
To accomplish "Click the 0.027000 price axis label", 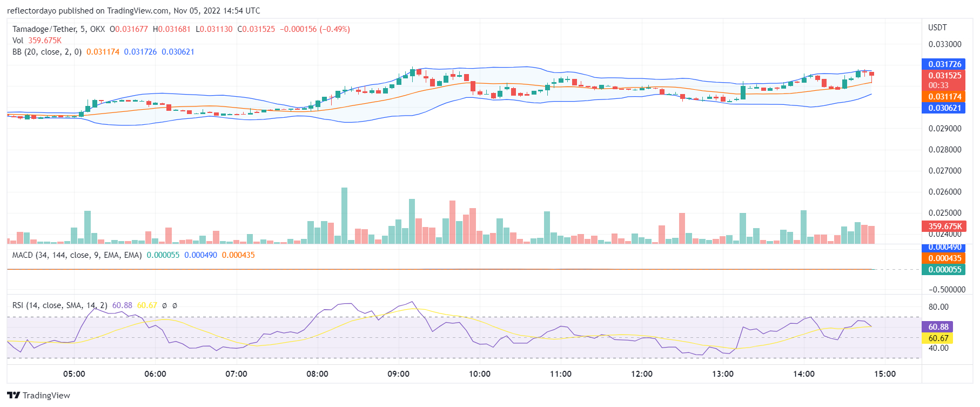I will pyautogui.click(x=945, y=171).
